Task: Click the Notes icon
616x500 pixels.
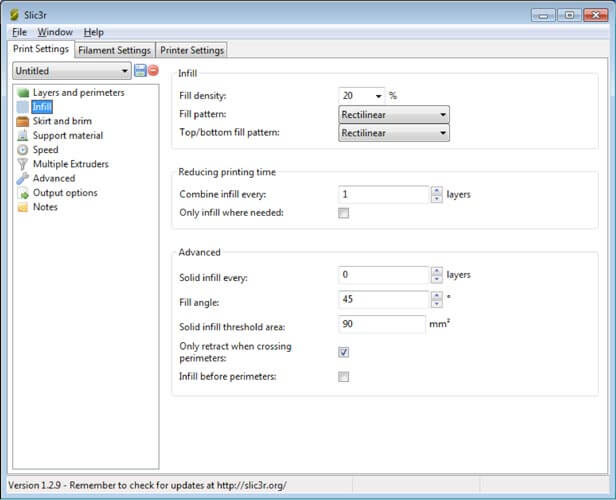Action: [23, 207]
